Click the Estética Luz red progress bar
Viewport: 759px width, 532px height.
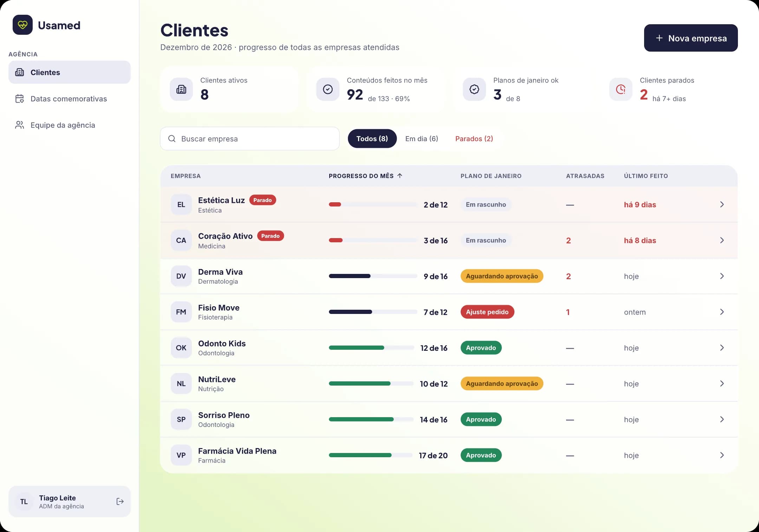[373, 204]
